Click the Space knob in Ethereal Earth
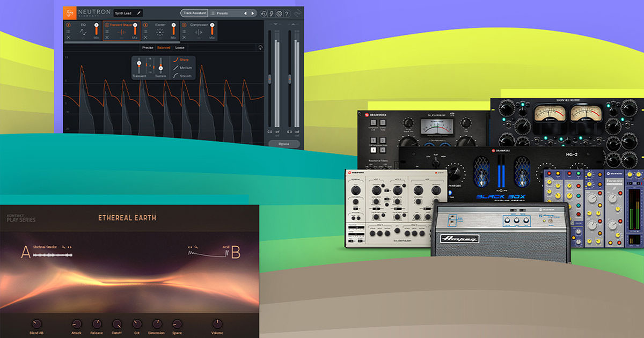This screenshot has width=644, height=338. point(177,324)
